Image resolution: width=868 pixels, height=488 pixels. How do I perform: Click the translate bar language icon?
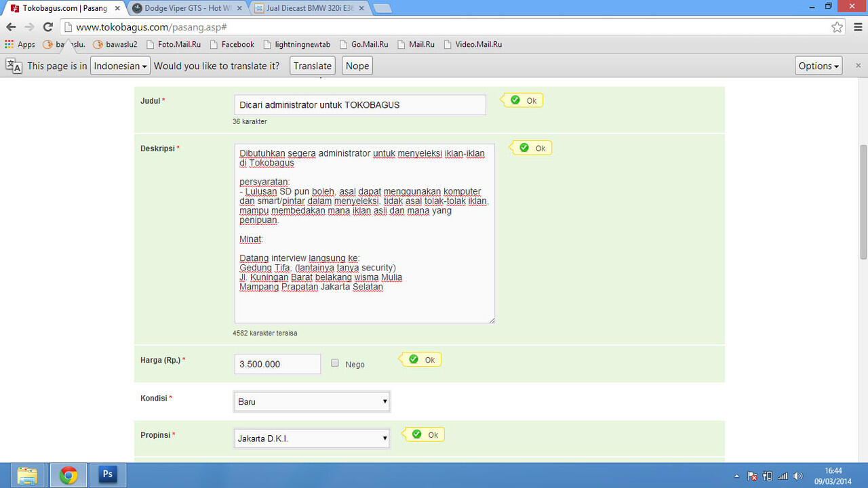click(x=14, y=66)
